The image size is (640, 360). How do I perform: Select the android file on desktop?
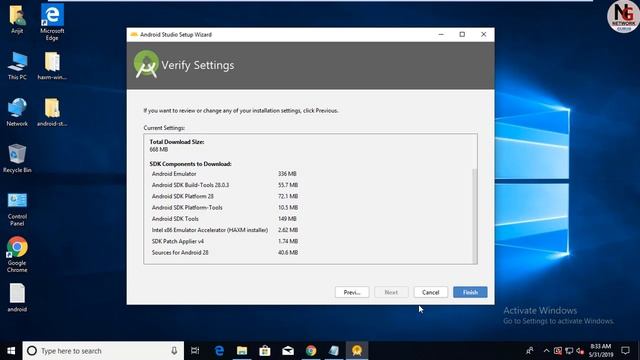[x=17, y=298]
